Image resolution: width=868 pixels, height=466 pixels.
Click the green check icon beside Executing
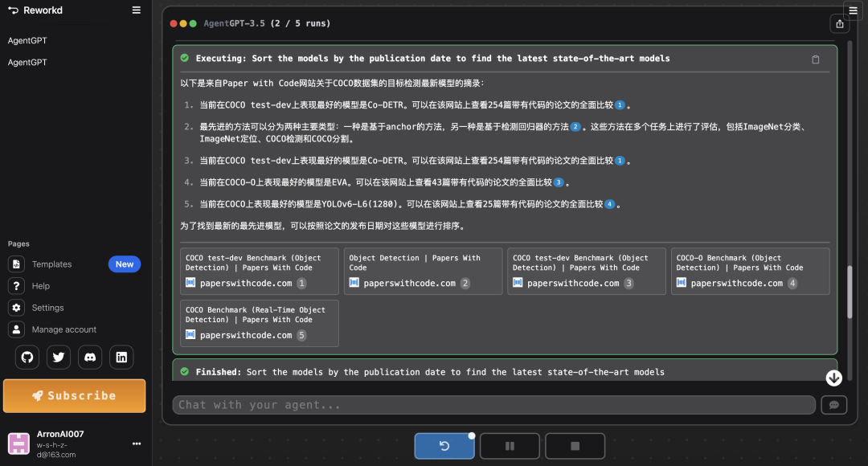184,58
